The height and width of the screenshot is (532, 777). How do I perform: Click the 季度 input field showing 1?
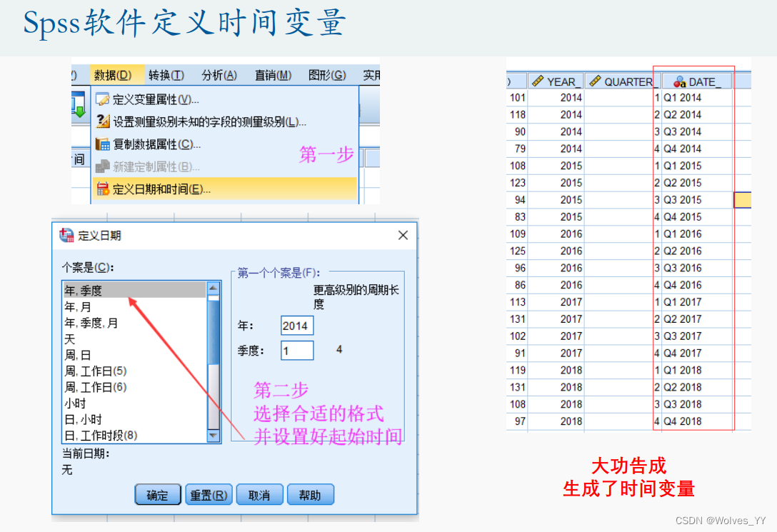(x=297, y=350)
